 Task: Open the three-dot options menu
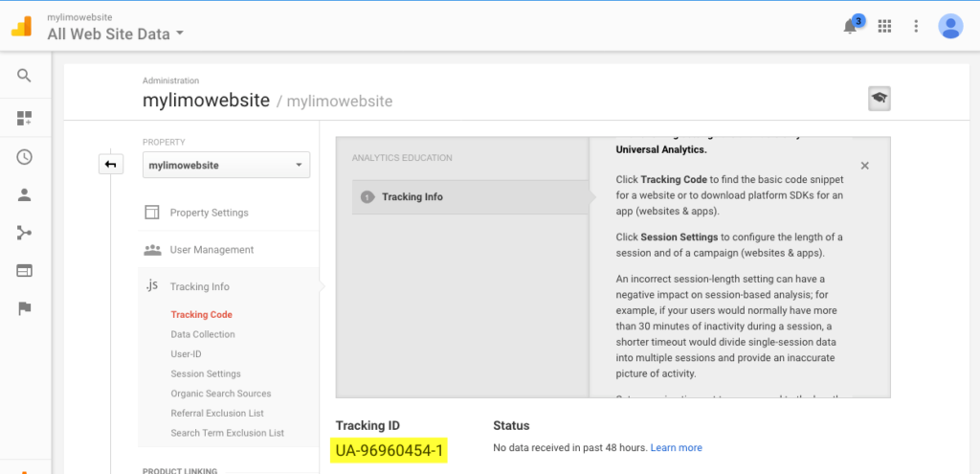(x=916, y=26)
